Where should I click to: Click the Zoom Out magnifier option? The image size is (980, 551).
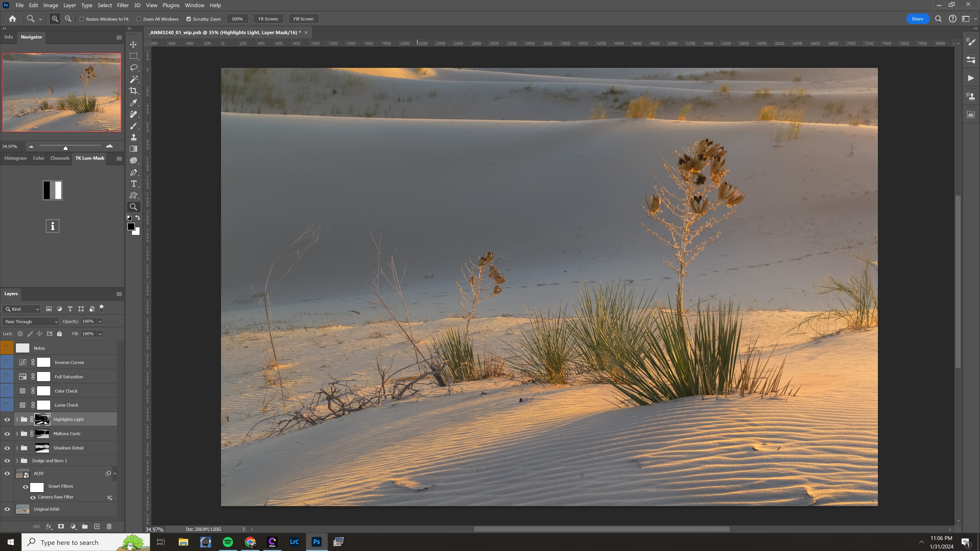(x=68, y=19)
